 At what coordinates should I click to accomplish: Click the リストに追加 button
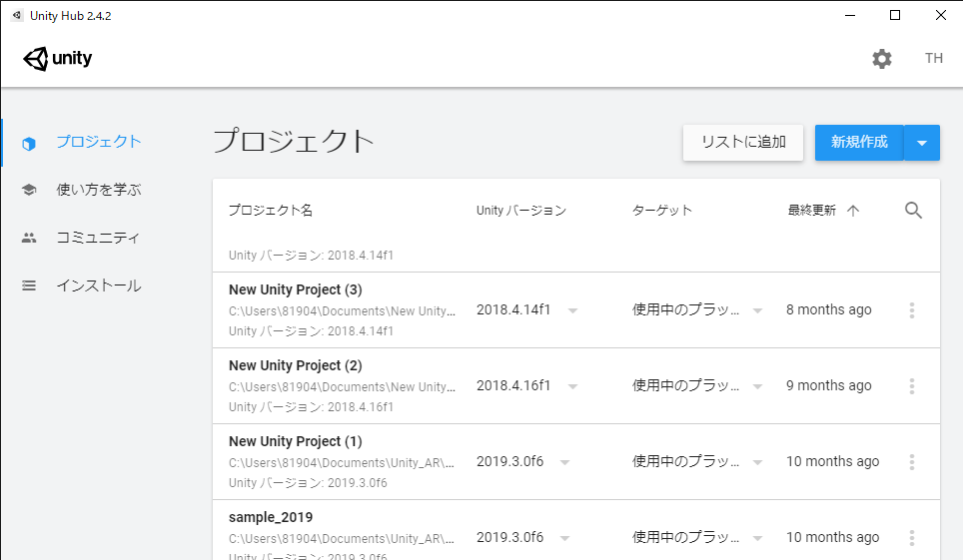pos(743,143)
